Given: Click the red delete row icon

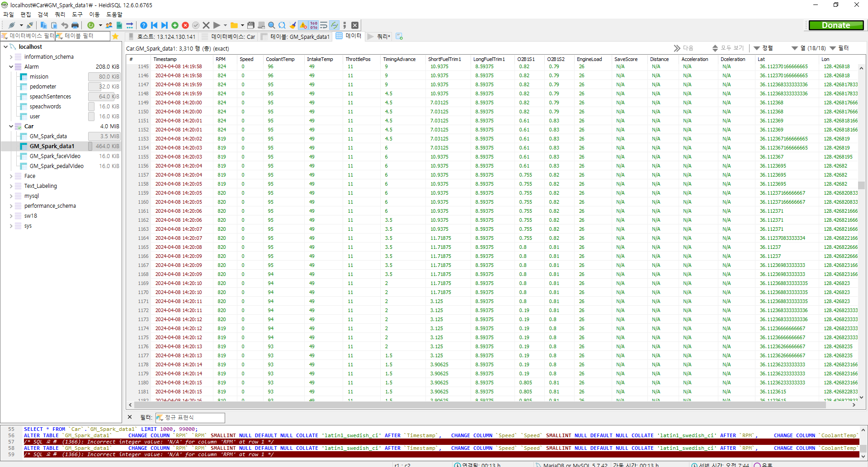Looking at the screenshot, I should click(185, 25).
